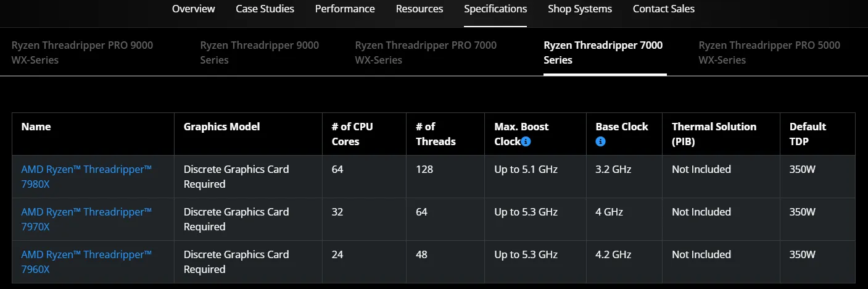Open AMD Ryzen Threadripper 7980X link

click(86, 177)
